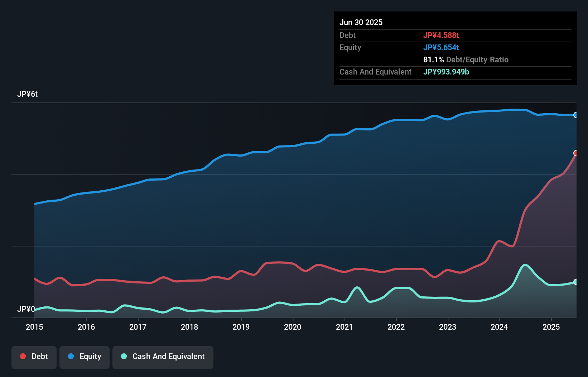The image size is (588, 377).
Task: Select the teal Cash endpoint marker on chart
Action: pyautogui.click(x=575, y=282)
